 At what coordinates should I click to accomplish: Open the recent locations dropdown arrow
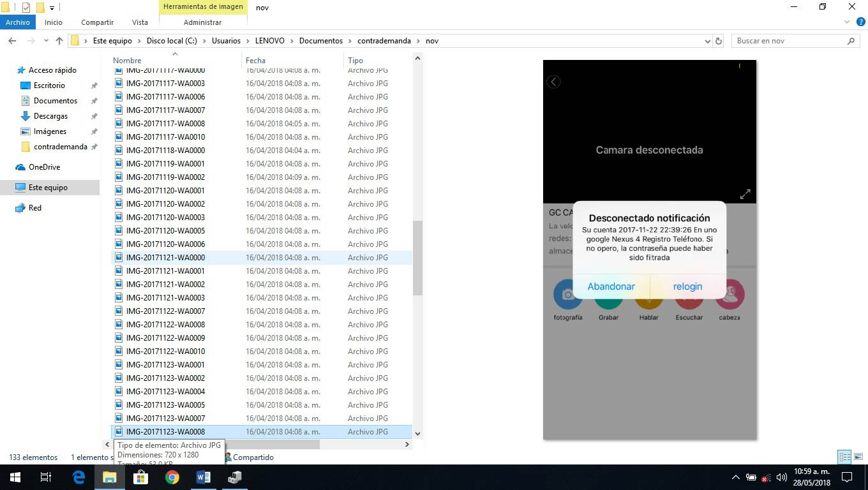coord(46,41)
